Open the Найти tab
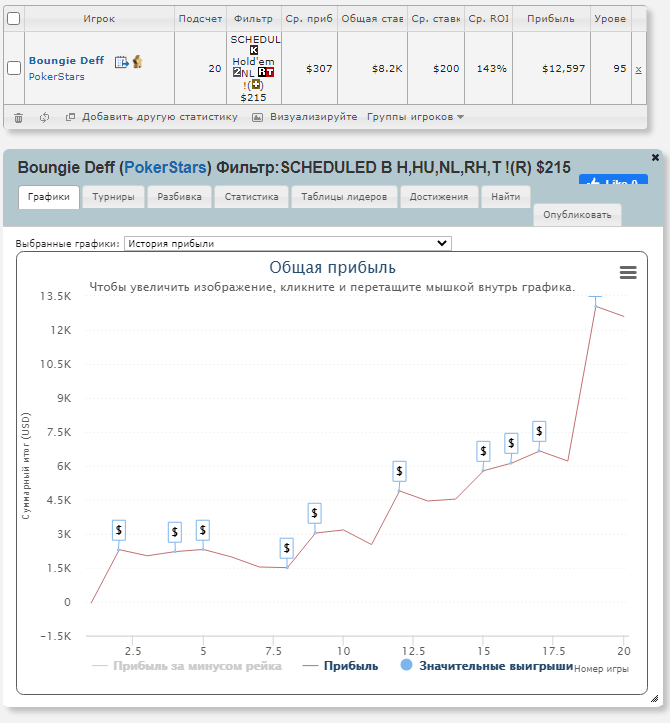The width and height of the screenshot is (670, 723). [x=505, y=197]
